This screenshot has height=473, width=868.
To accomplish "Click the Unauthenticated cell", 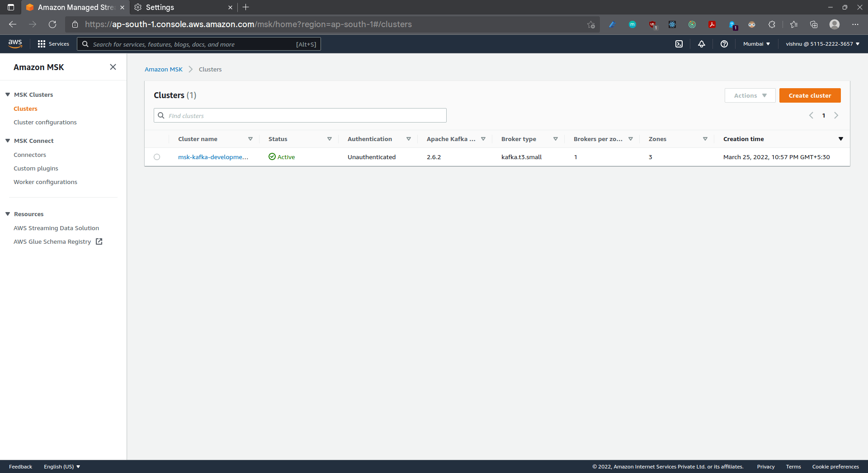I will click(372, 157).
